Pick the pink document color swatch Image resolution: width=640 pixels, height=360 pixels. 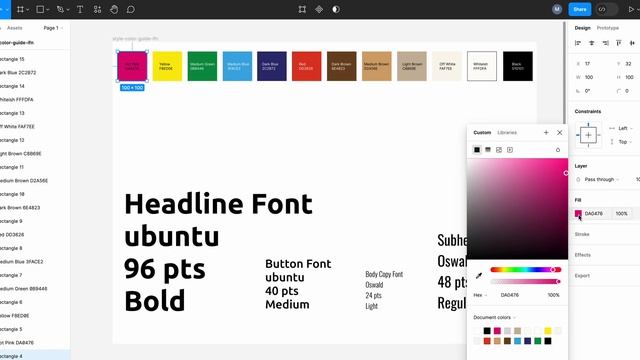pos(497,331)
